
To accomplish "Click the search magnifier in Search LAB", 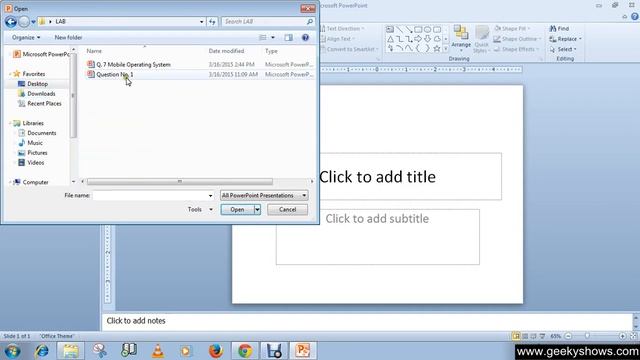I will pos(310,22).
